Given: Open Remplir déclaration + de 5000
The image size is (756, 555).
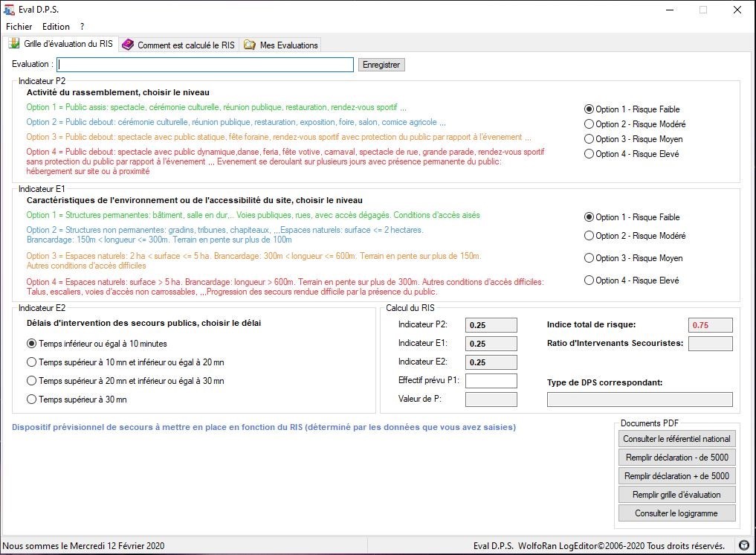Looking at the screenshot, I should click(x=676, y=476).
